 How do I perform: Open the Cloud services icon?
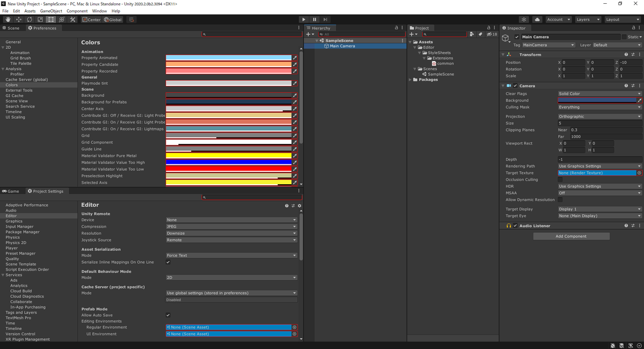(x=537, y=19)
